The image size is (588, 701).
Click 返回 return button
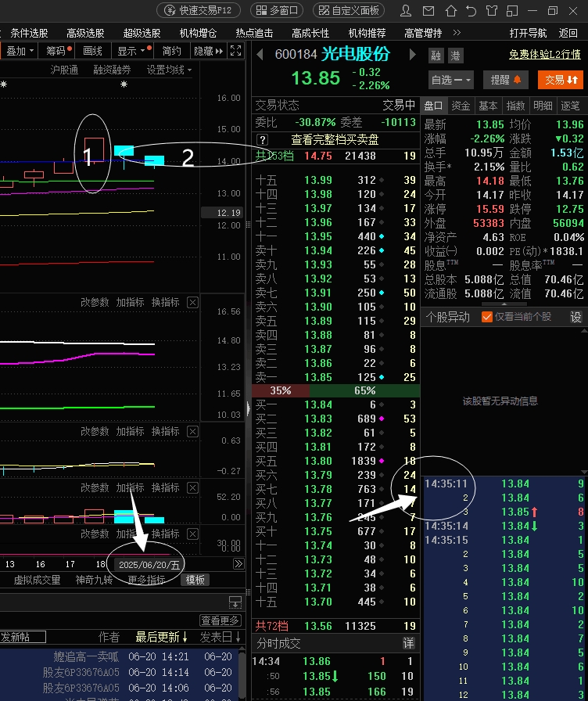pyautogui.click(x=568, y=33)
